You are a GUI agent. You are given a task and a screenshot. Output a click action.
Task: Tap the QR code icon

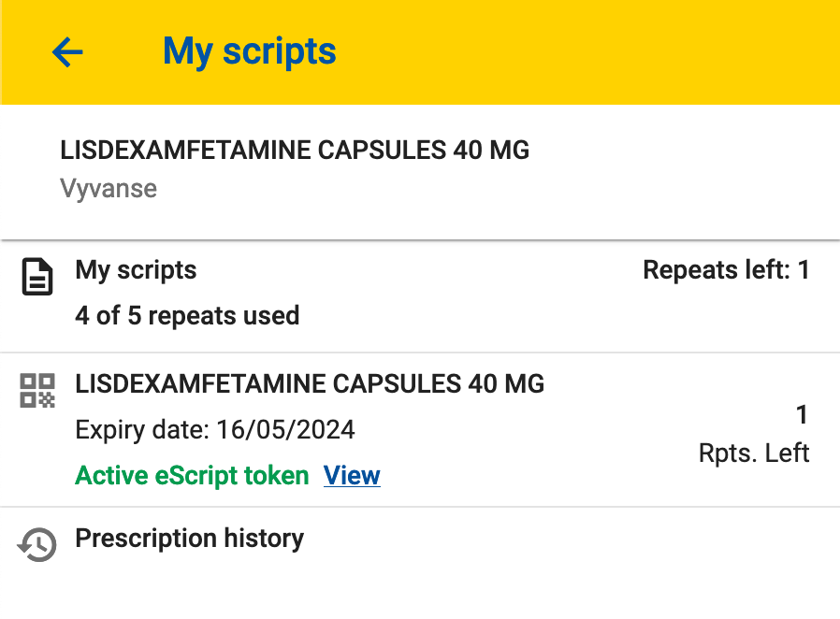click(x=37, y=390)
